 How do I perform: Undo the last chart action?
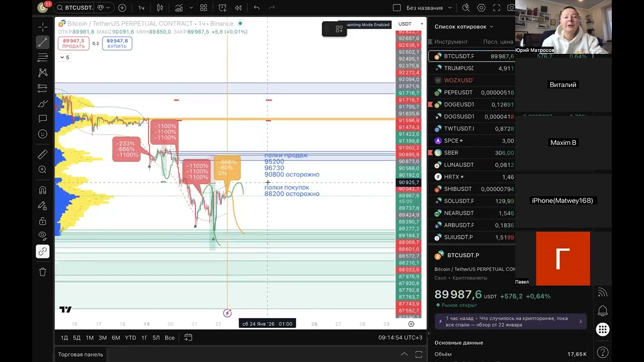(x=257, y=8)
